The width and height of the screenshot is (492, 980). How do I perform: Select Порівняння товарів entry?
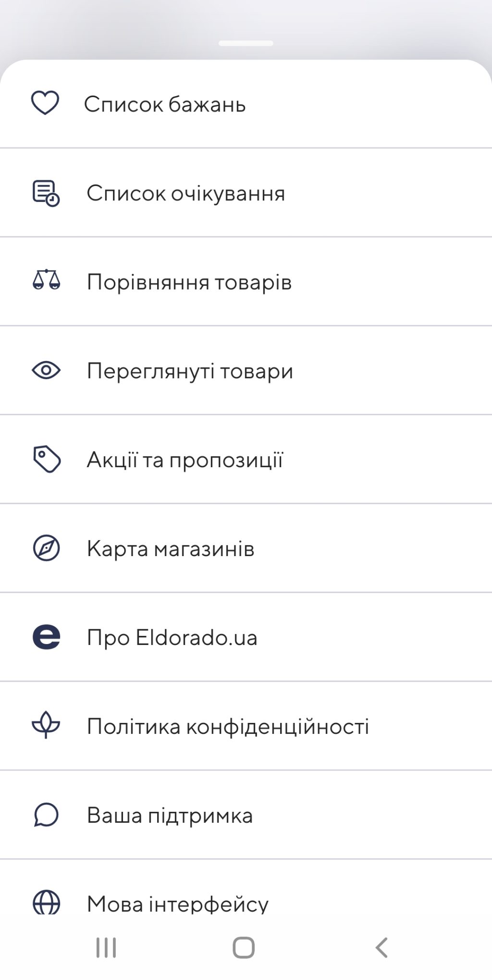189,282
